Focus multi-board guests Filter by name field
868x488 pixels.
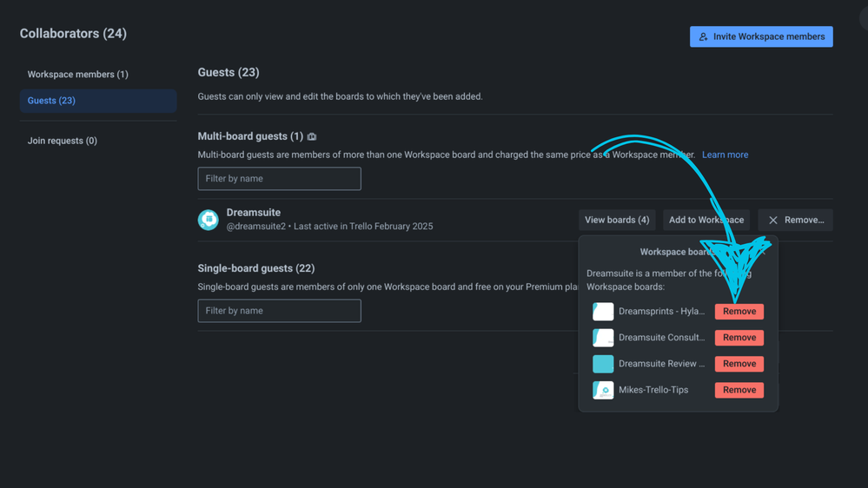(x=279, y=179)
